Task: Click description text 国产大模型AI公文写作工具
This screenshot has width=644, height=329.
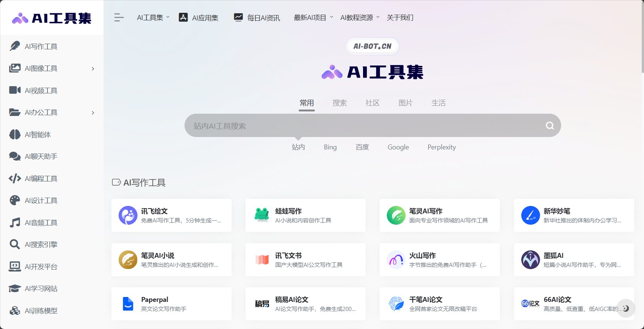Action: (309, 265)
